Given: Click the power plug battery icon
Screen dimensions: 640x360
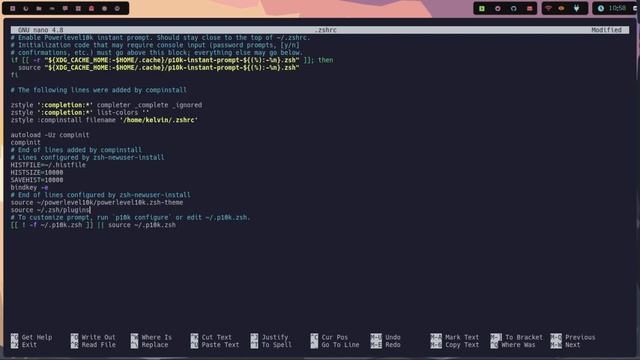Looking at the screenshot, I should click(576, 8).
